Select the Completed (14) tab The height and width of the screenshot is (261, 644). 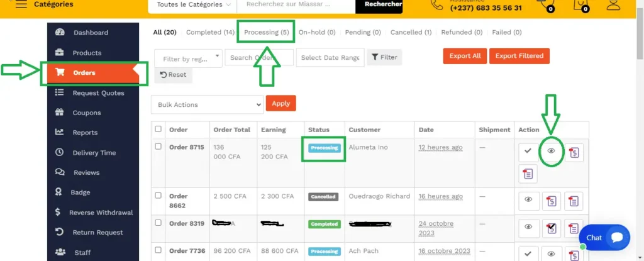(x=211, y=32)
